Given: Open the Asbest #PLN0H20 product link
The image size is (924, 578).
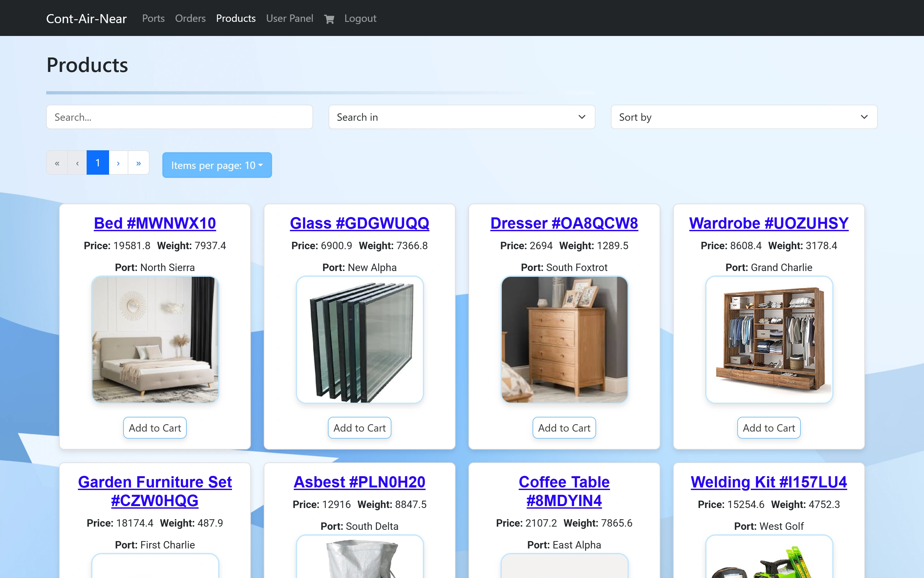Looking at the screenshot, I should tap(359, 482).
